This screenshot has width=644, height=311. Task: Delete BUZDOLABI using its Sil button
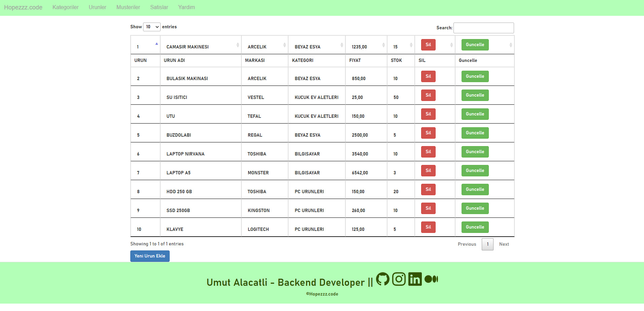pyautogui.click(x=428, y=133)
